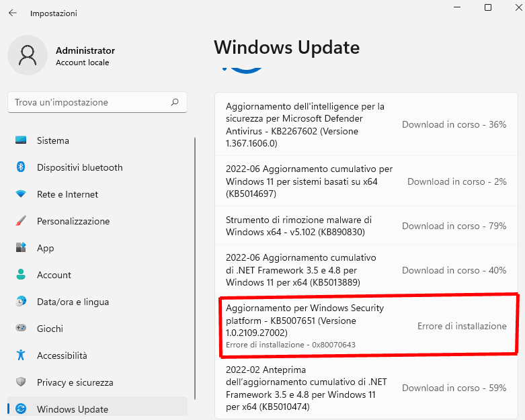The image size is (525, 420).
Task: Click the Administrator account name
Action: [85, 50]
